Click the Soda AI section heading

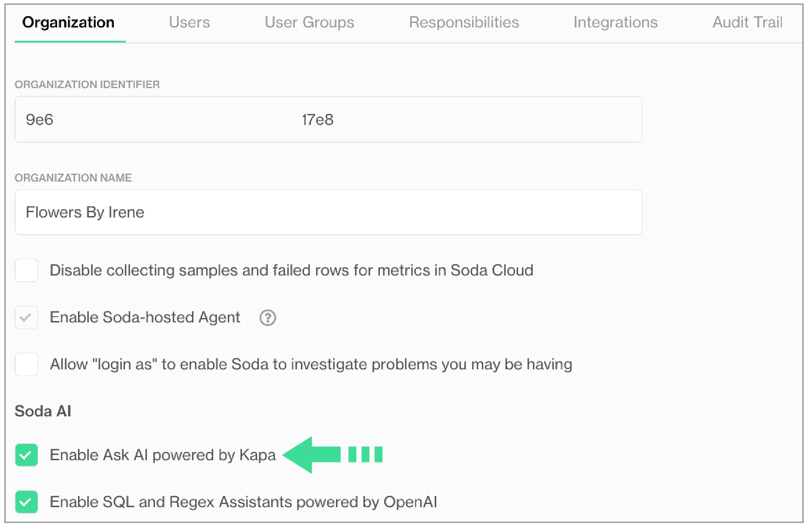point(43,411)
